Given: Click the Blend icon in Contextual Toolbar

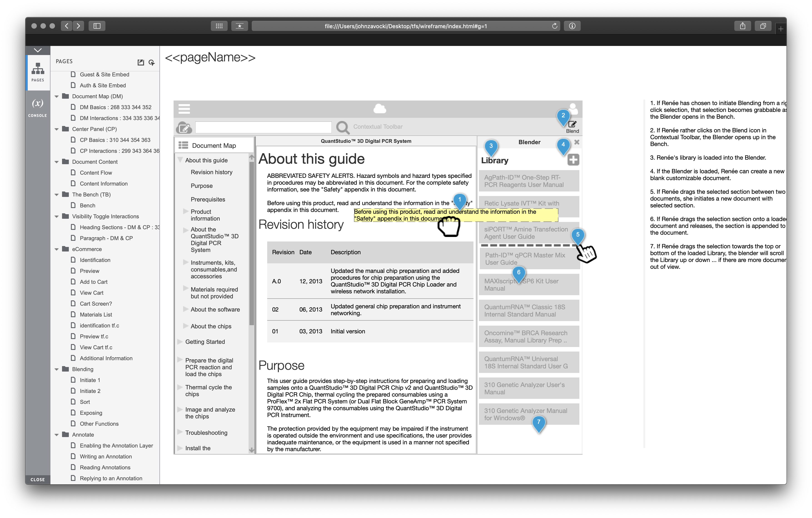Looking at the screenshot, I should pos(572,125).
